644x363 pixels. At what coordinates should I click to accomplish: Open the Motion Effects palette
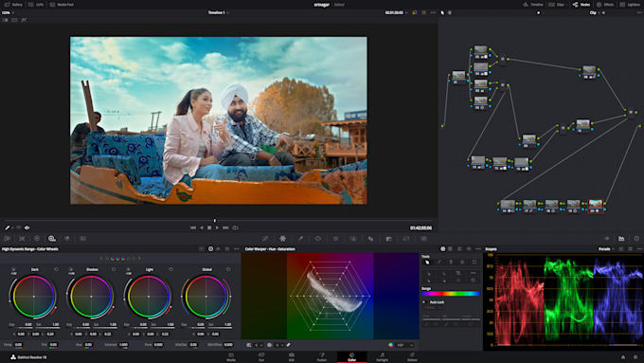click(x=83, y=239)
